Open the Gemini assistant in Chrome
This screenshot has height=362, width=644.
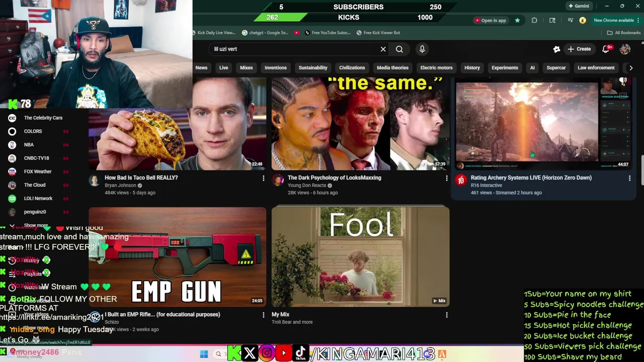tap(578, 6)
